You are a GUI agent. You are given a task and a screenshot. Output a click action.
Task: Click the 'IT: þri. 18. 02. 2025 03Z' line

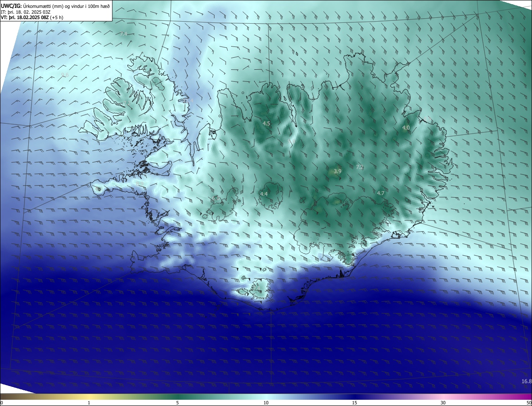coord(26,12)
